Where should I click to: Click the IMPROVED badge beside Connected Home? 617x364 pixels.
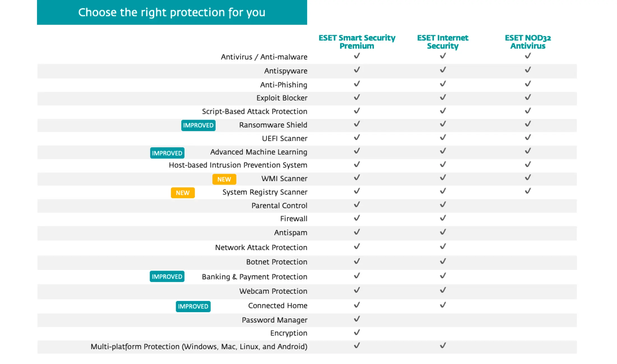click(193, 306)
